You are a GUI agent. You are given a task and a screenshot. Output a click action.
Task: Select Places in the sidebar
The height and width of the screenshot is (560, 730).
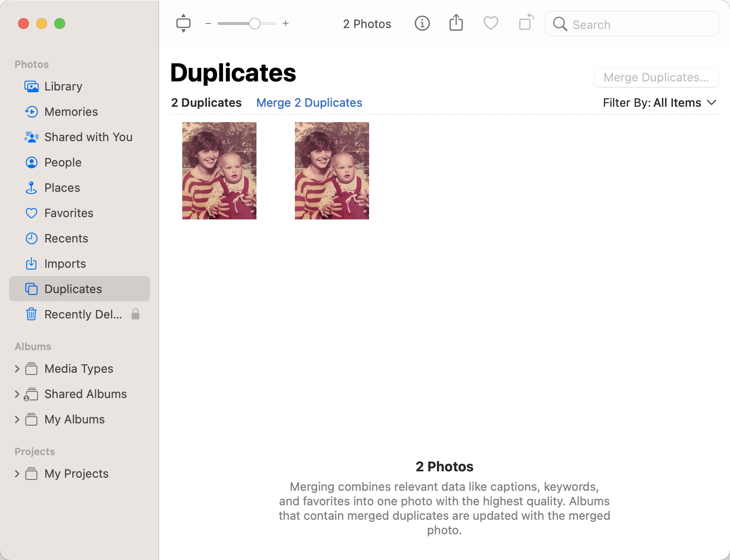pos(62,188)
